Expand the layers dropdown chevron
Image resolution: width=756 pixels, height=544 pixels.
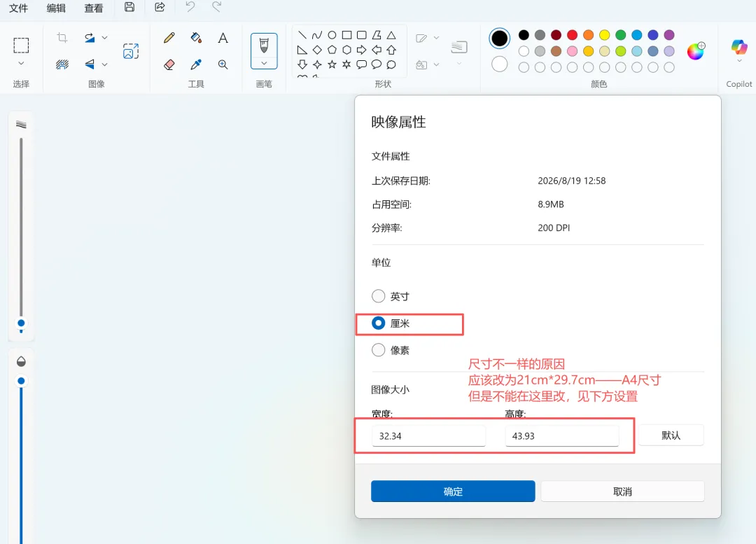[459, 63]
